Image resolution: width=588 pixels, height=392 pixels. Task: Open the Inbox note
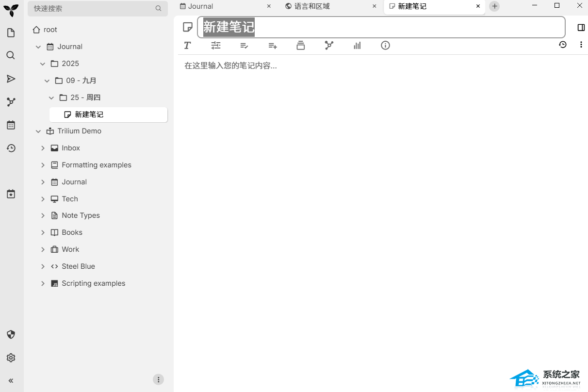click(x=71, y=148)
